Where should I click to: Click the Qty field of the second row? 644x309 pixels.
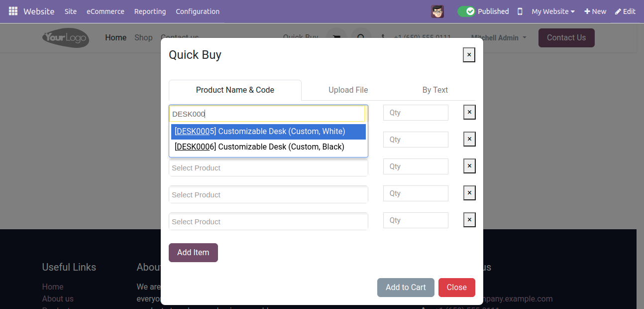coord(416,140)
